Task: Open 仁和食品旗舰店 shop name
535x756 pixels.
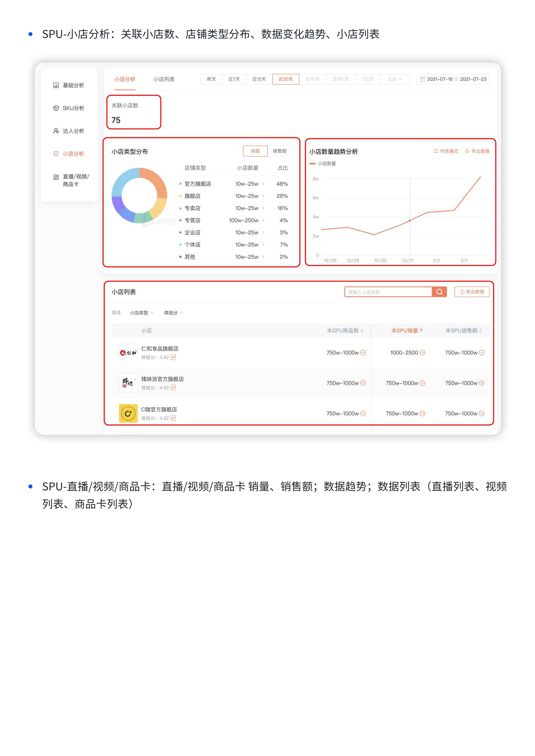Action: pos(160,349)
